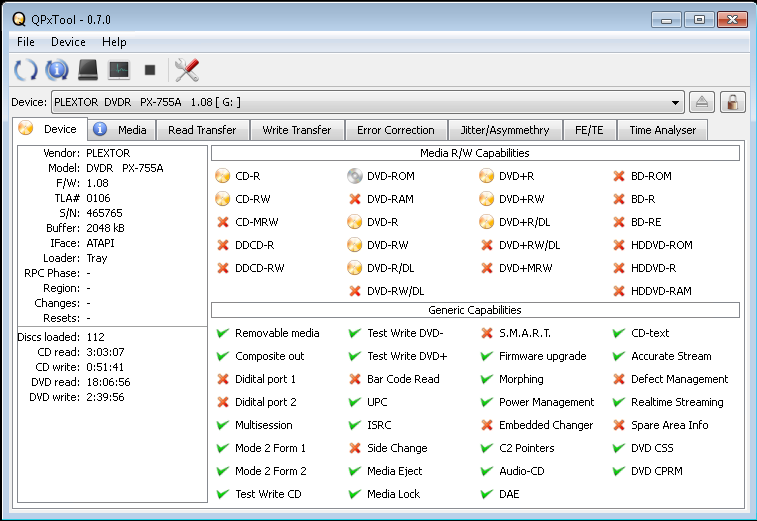Click the red X beside Embedded Changer
Screen dimensions: 757x521
click(x=487, y=425)
